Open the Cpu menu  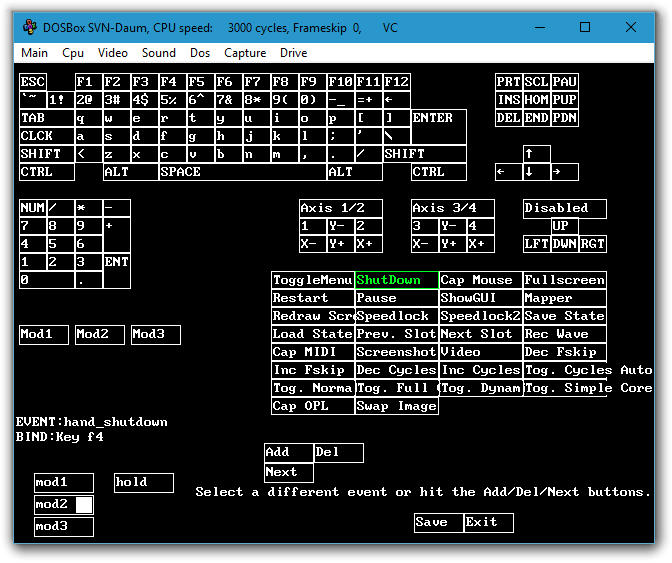coord(73,53)
